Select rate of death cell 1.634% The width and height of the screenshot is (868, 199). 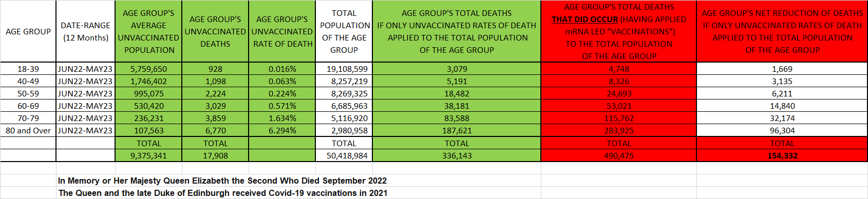pyautogui.click(x=282, y=118)
